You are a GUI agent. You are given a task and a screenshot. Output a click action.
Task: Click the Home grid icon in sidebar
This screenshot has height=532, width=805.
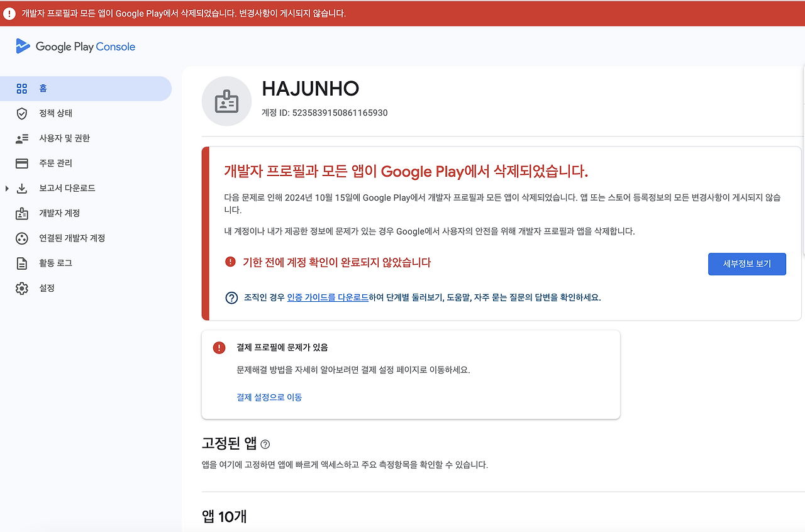click(x=22, y=89)
